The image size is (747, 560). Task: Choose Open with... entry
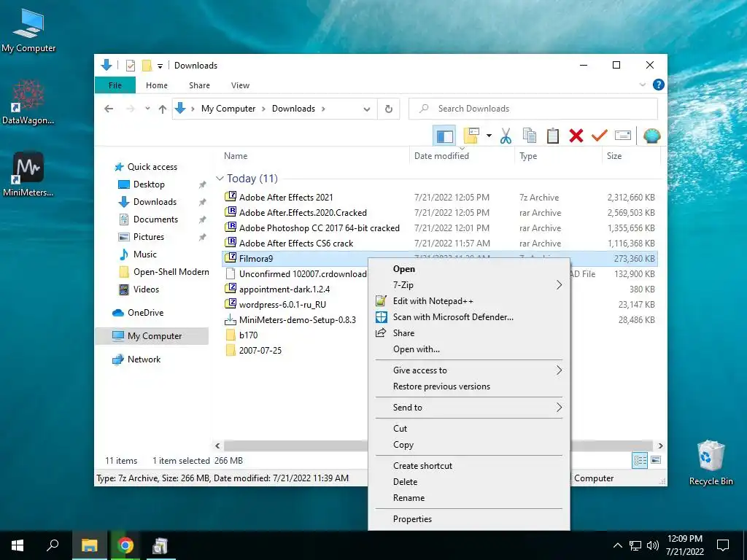click(x=417, y=349)
